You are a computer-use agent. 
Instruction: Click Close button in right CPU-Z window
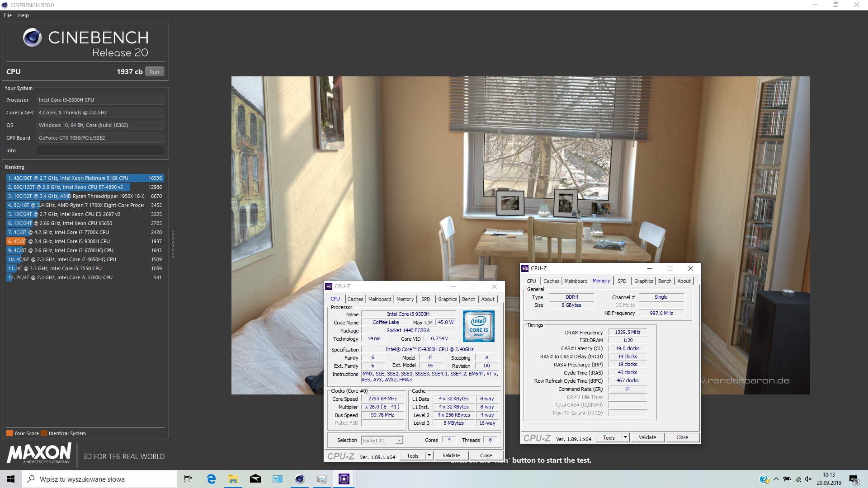[682, 438]
